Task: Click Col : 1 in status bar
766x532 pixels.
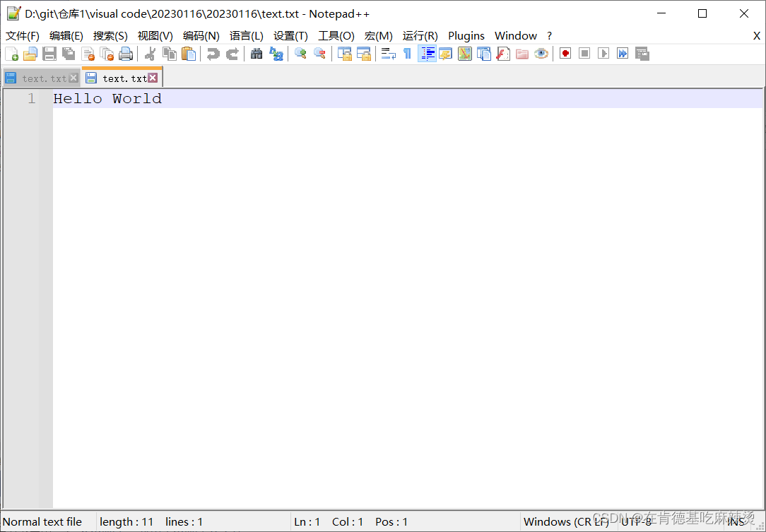Action: tap(348, 521)
